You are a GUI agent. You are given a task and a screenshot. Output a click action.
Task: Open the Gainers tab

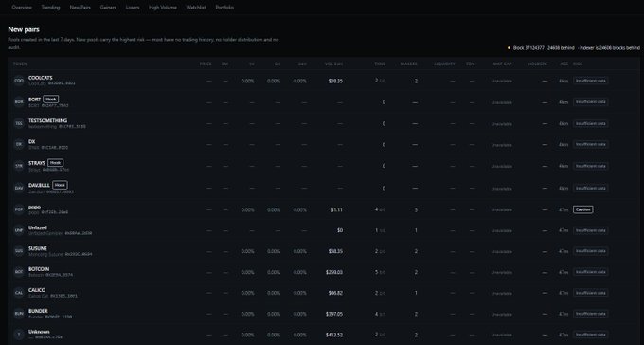[108, 8]
